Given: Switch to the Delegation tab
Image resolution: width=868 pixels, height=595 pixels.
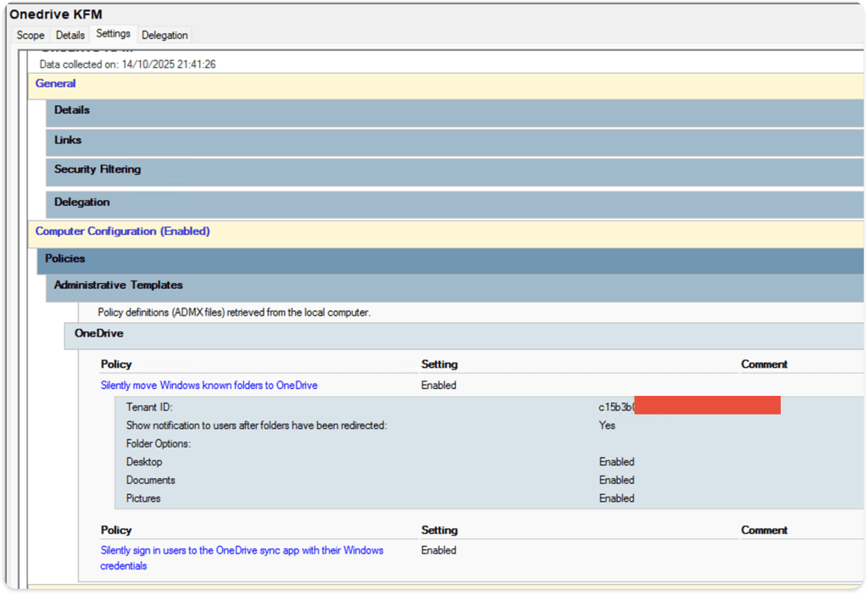Looking at the screenshot, I should (164, 35).
